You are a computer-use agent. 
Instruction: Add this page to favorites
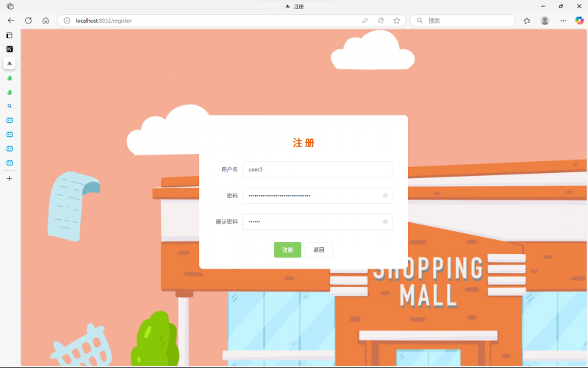pyautogui.click(x=396, y=21)
